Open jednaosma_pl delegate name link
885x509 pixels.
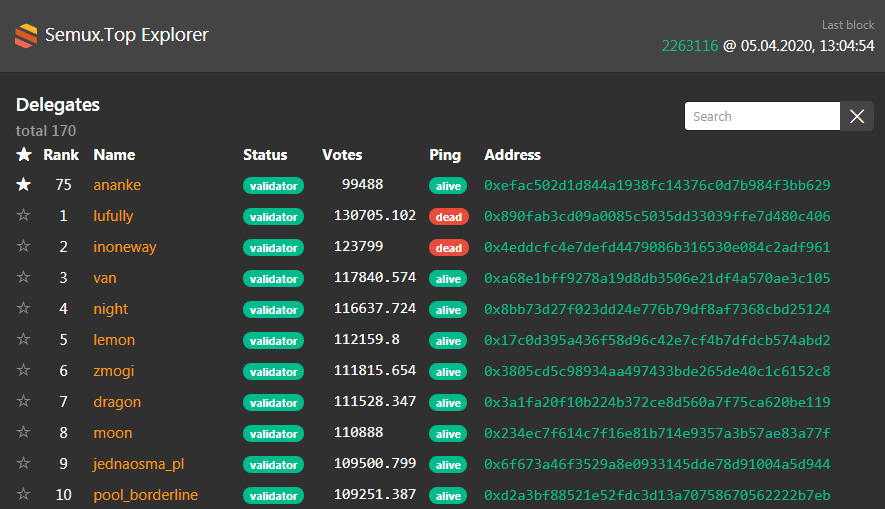point(139,464)
